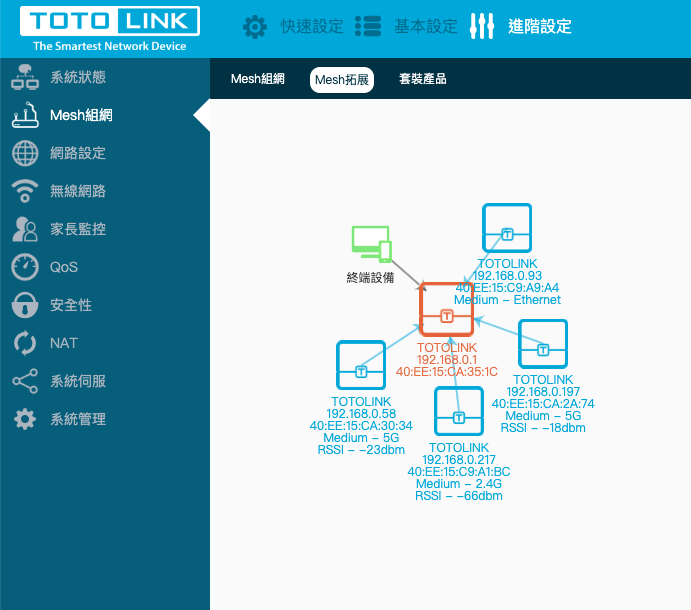
Task: Switch to the Mesh組網 tab
Action: (258, 79)
